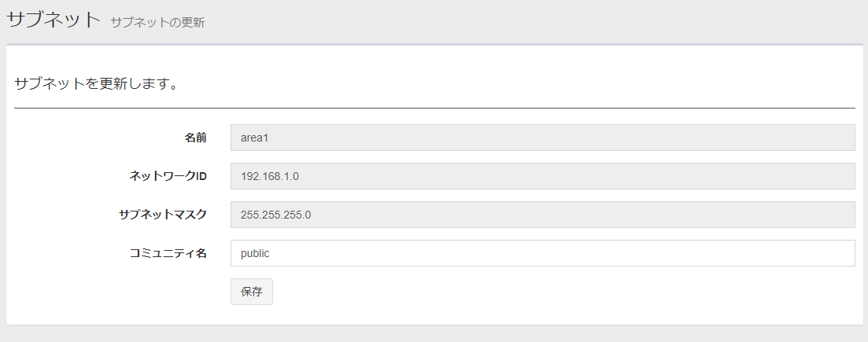Click the large サブネット page heading

click(54, 20)
